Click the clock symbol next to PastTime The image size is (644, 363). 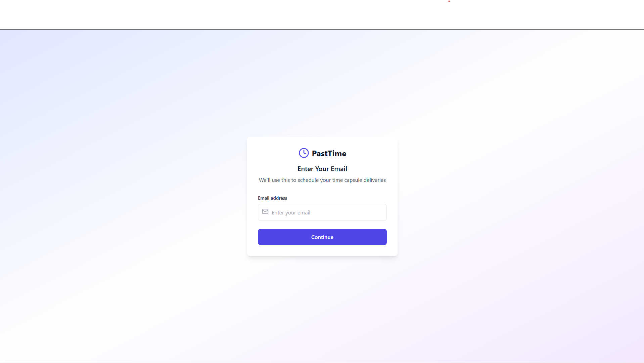tap(304, 153)
